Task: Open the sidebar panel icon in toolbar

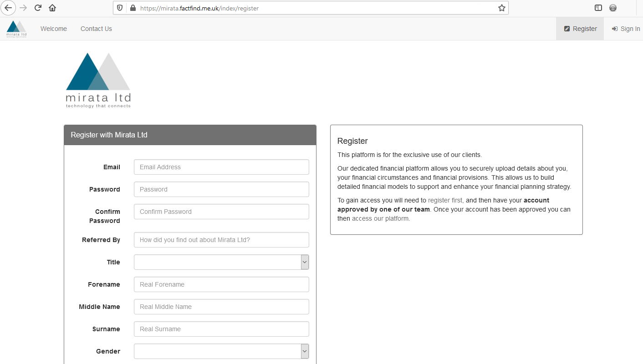Action: click(x=598, y=8)
